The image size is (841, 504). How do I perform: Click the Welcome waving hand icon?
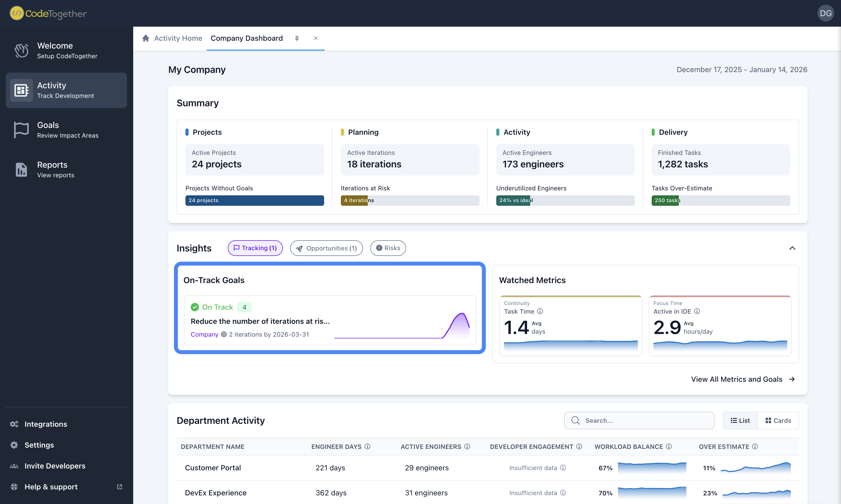[21, 51]
